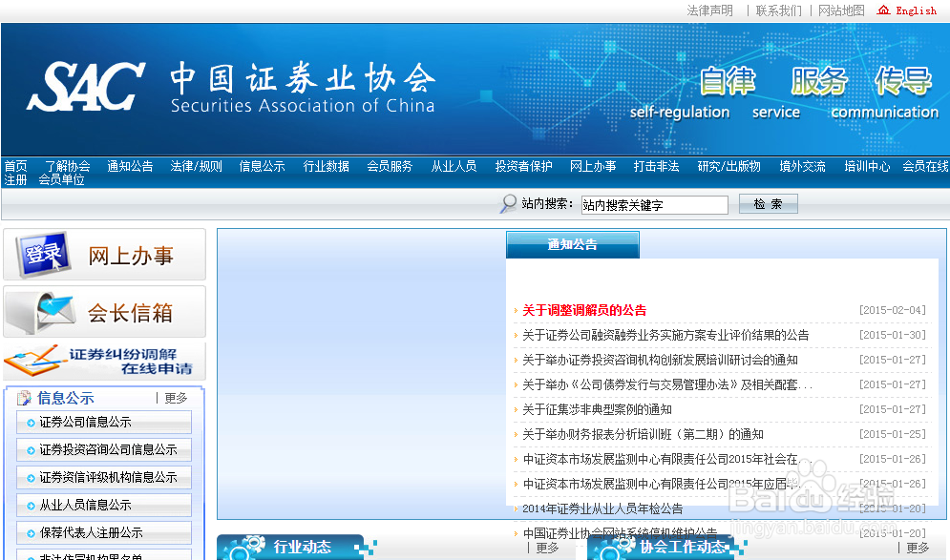Open 法律/规则 navigation item
950x560 pixels.
point(197,166)
